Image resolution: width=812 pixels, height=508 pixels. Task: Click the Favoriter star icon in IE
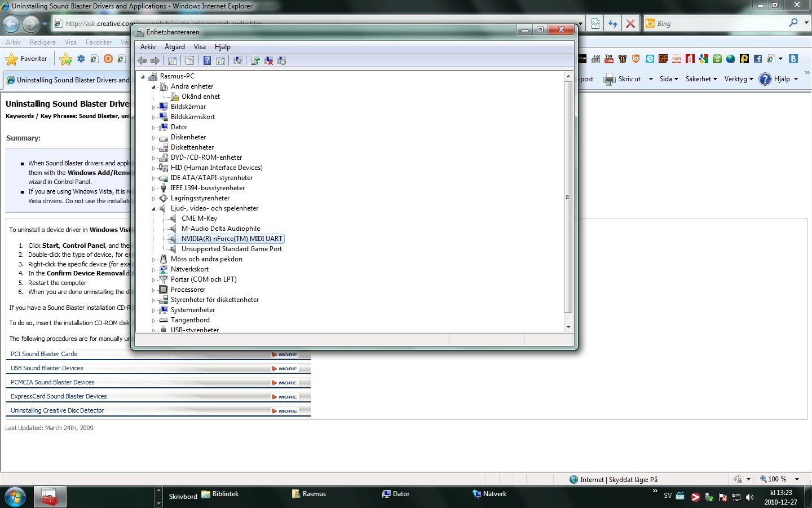click(x=11, y=59)
